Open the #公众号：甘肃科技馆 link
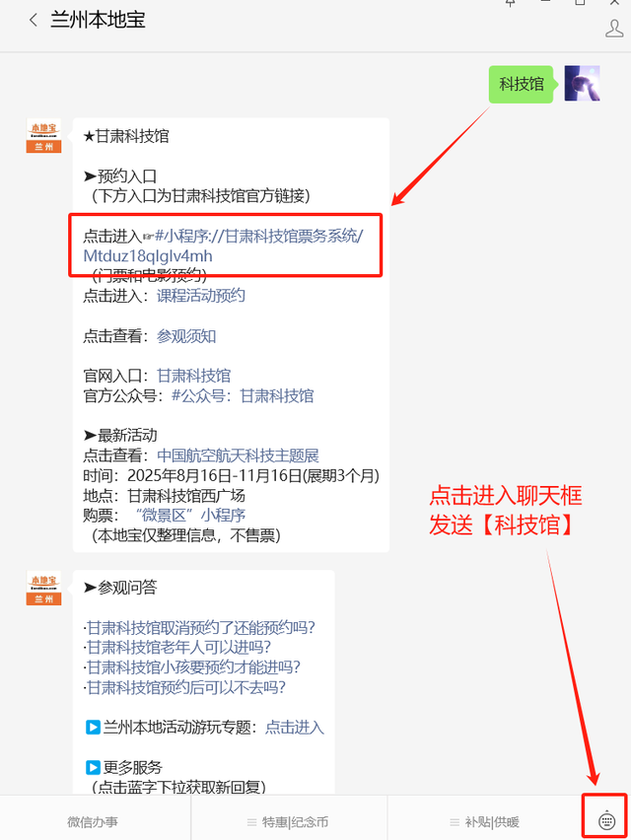The height and width of the screenshot is (840, 631). 243,396
